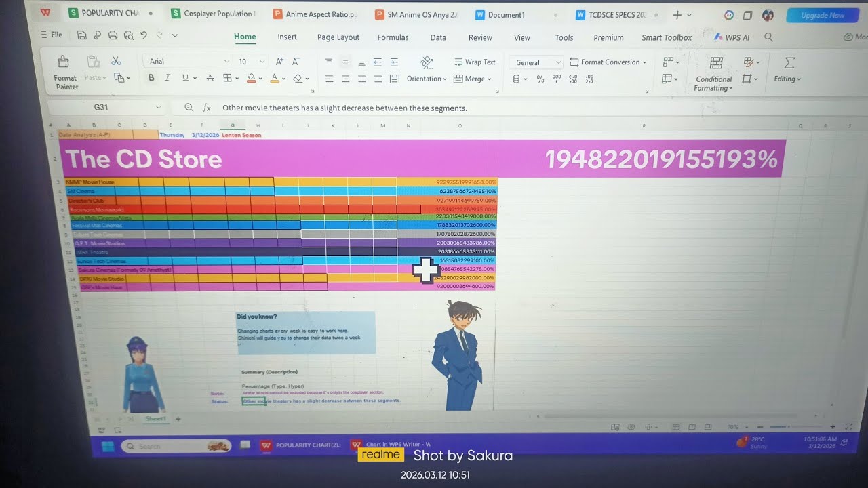Align text right
868x488 pixels.
pos(361,79)
